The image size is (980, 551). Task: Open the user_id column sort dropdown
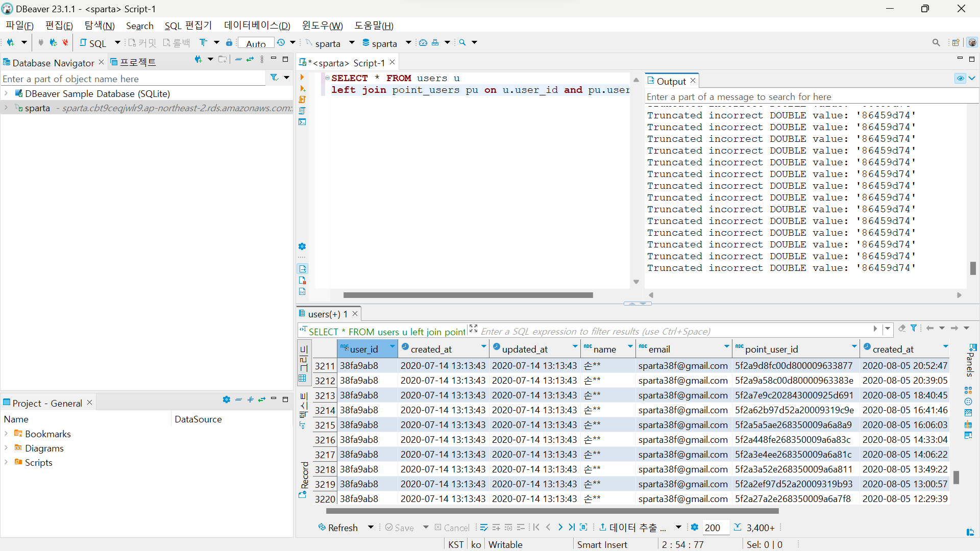(x=392, y=347)
